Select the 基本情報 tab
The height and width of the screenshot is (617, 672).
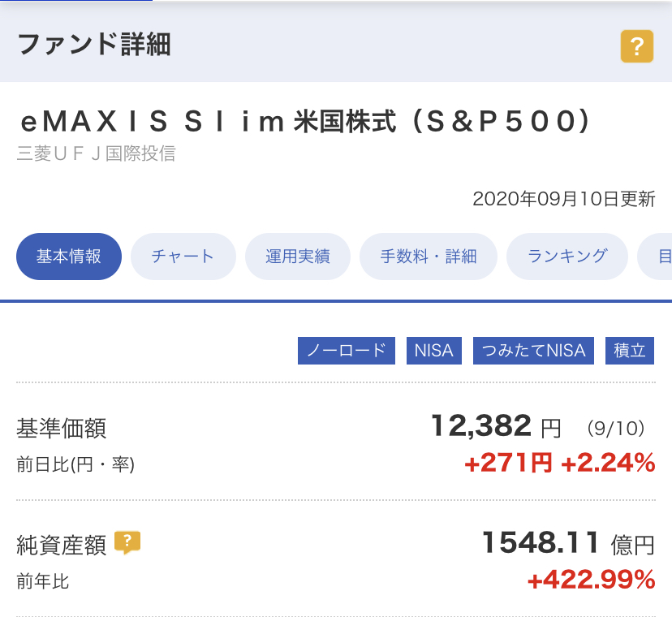click(x=69, y=257)
